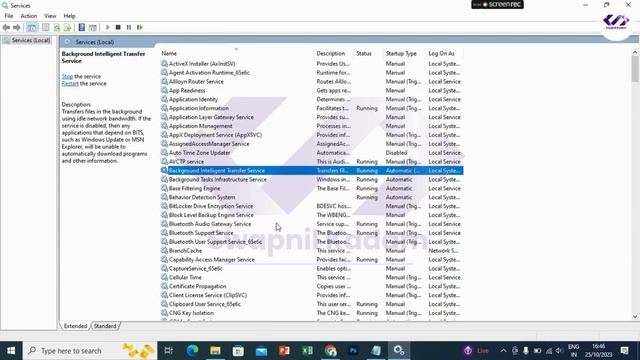
Task: Switch to the Standard tab
Action: tap(105, 326)
